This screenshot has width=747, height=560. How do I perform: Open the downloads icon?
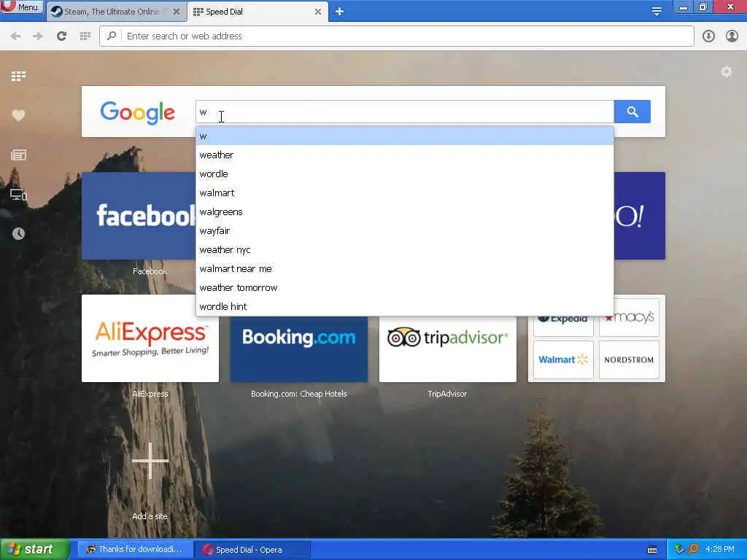point(708,36)
